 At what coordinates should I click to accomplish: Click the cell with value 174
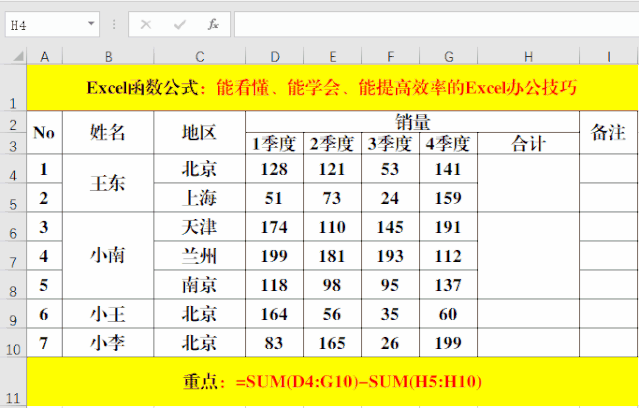tap(275, 227)
